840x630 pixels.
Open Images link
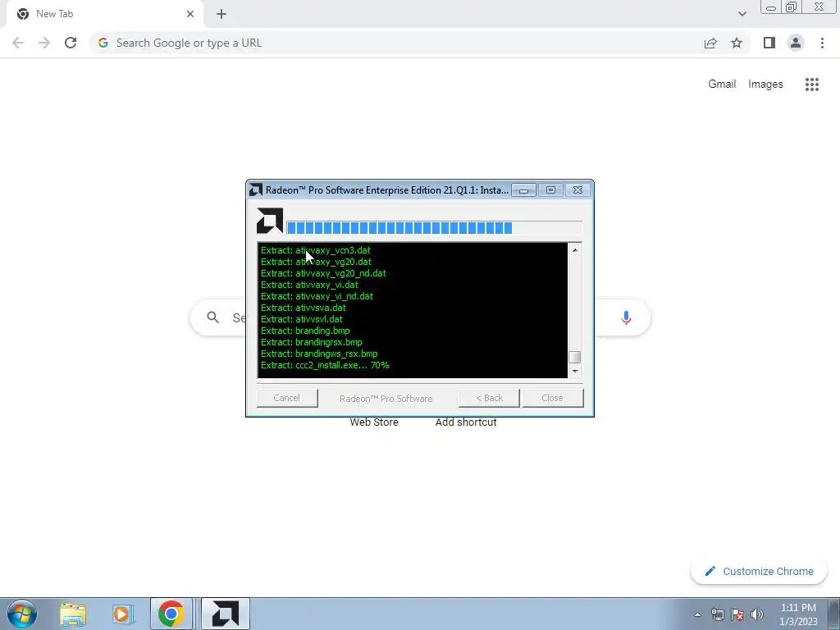[x=765, y=84]
